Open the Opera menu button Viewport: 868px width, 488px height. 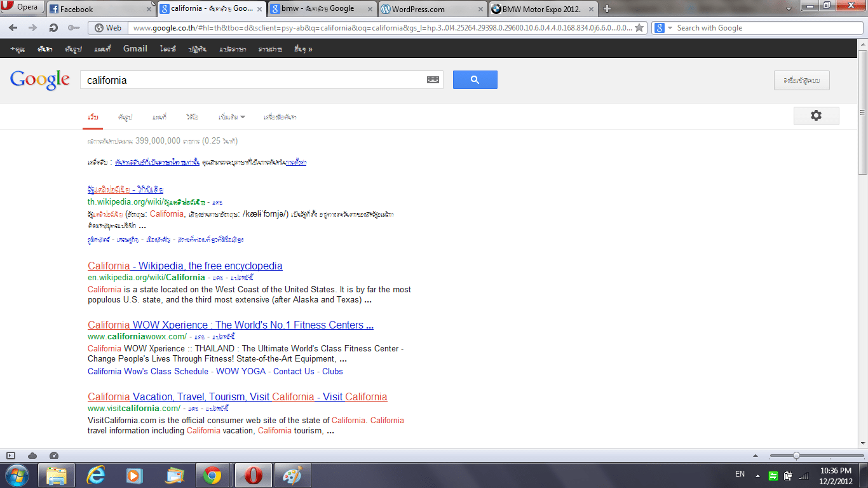pyautogui.click(x=23, y=8)
